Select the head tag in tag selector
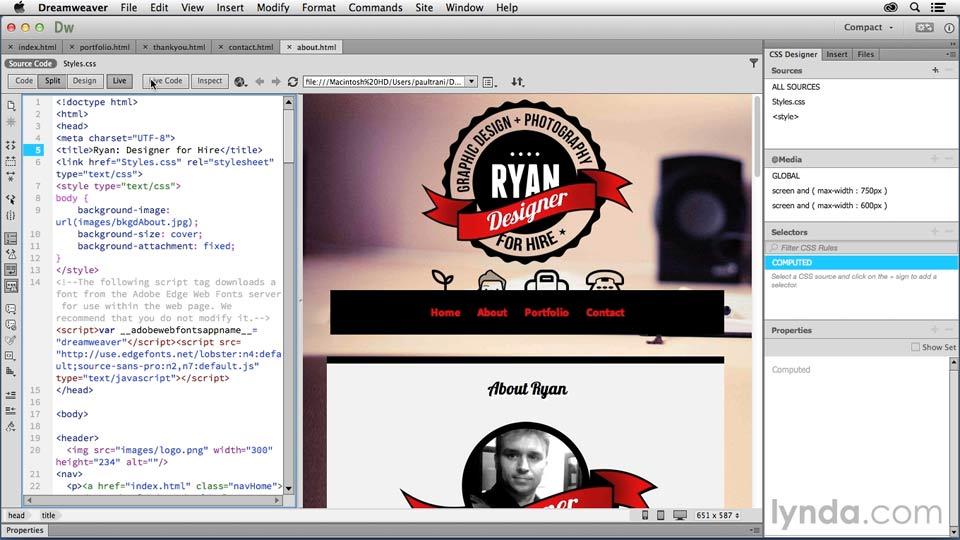Screen dimensions: 960x540 click(x=17, y=516)
